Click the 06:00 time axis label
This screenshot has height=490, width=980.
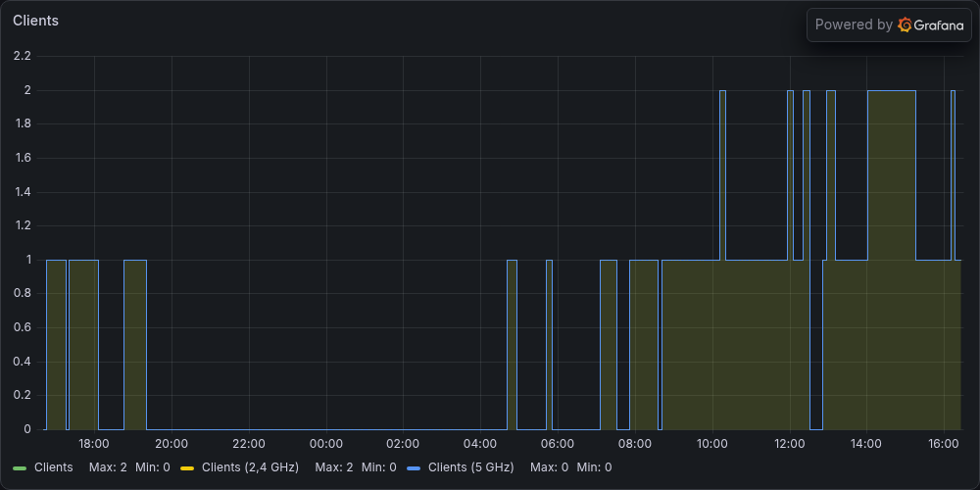558,444
